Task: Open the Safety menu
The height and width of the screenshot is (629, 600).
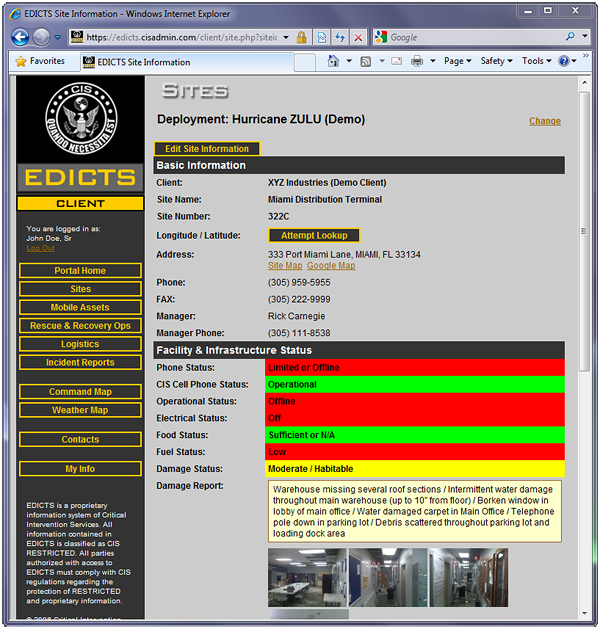Action: pyautogui.click(x=497, y=61)
